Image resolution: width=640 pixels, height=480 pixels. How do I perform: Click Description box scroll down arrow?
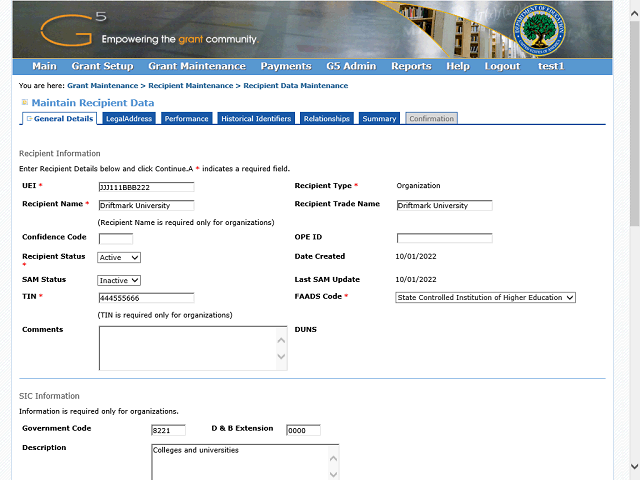click(x=333, y=474)
